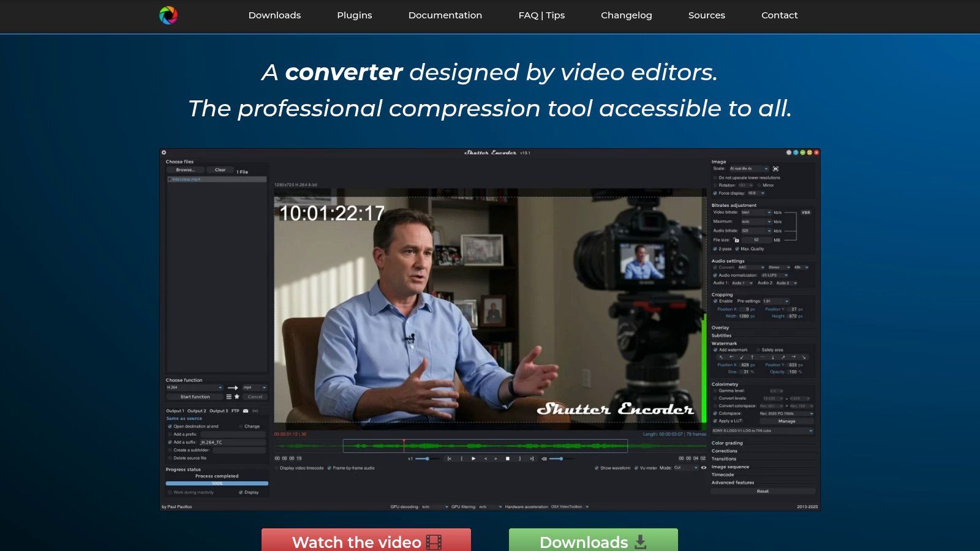Open the Documentation nav item
980x551 pixels.
click(445, 15)
